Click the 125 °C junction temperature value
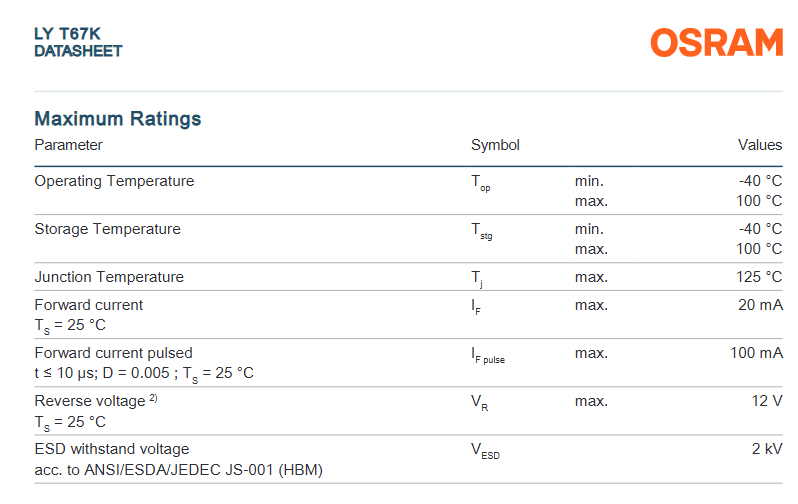The image size is (798, 504). (759, 277)
